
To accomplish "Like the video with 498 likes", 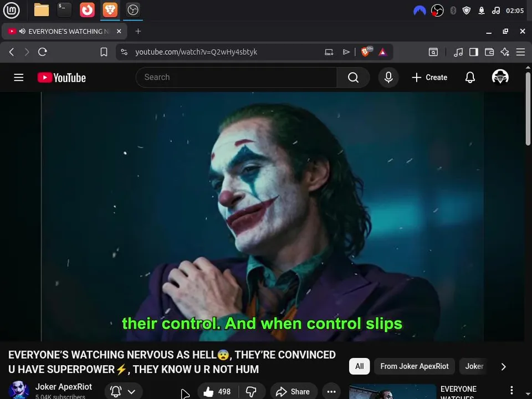I will pos(217,392).
